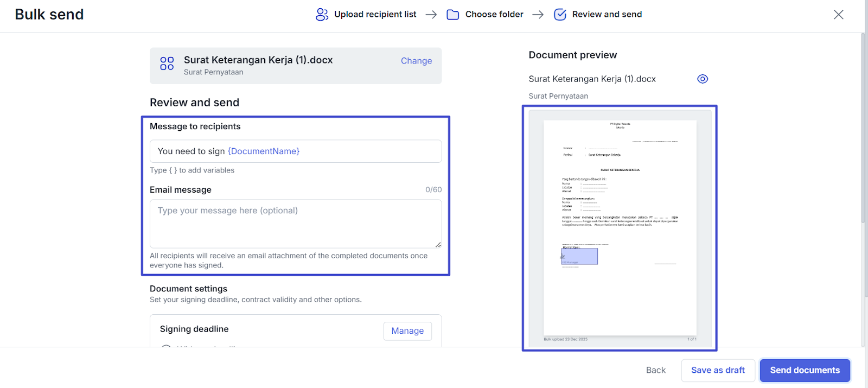Viewport: 868px width, 388px height.
Task: Click the Choose folder icon
Action: pyautogui.click(x=452, y=15)
